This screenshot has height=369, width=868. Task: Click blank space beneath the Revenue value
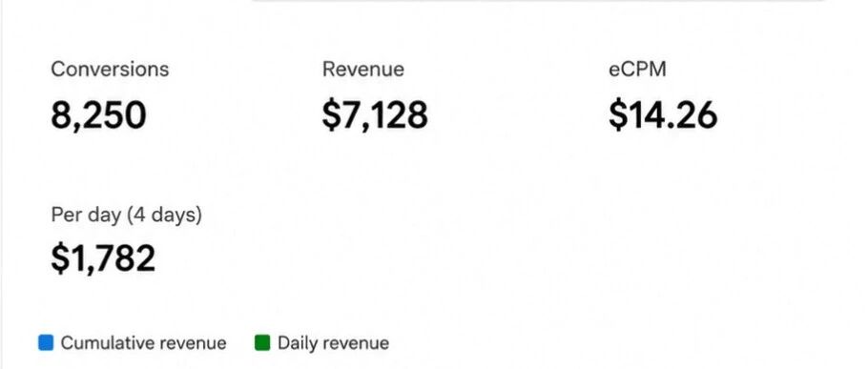point(375,221)
